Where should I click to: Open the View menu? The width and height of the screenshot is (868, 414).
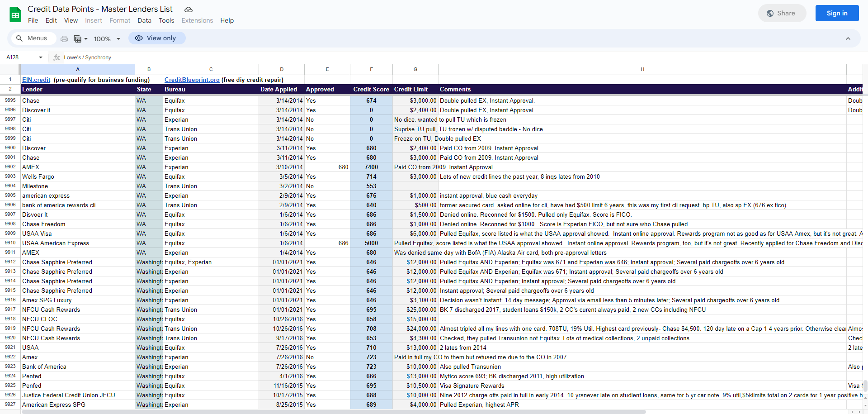click(71, 20)
